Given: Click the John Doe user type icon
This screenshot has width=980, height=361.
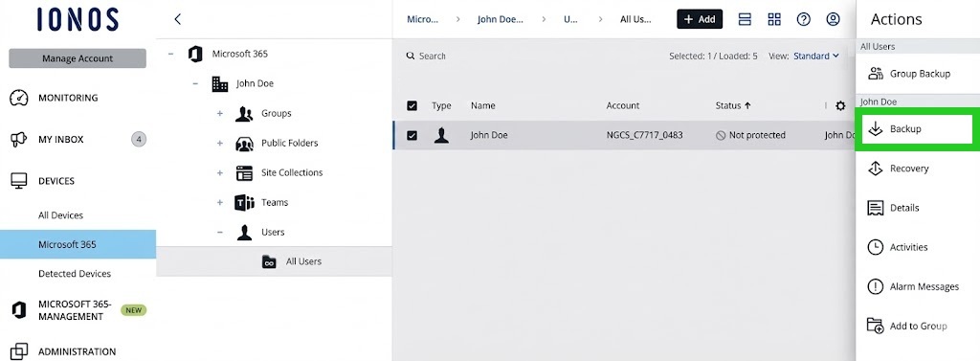Looking at the screenshot, I should (441, 135).
